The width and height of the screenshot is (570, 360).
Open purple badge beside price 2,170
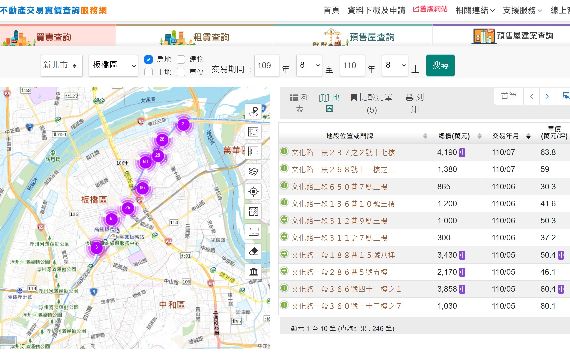pos(462,272)
